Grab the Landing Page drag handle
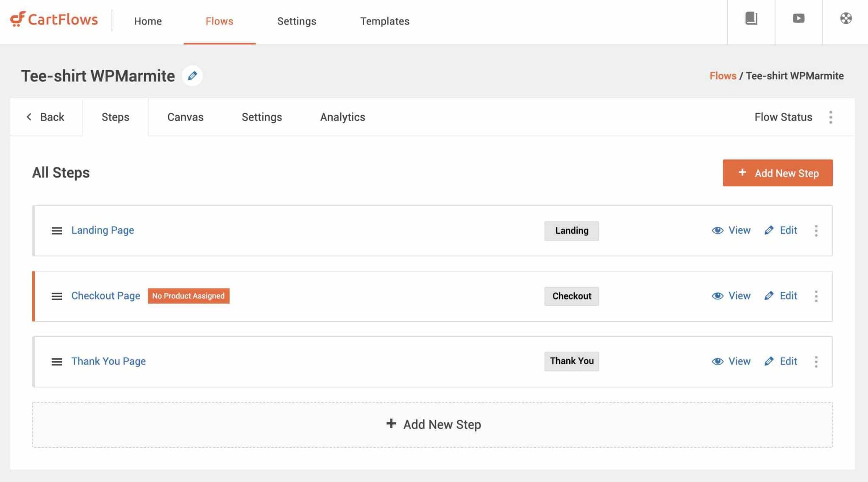 pos(56,231)
